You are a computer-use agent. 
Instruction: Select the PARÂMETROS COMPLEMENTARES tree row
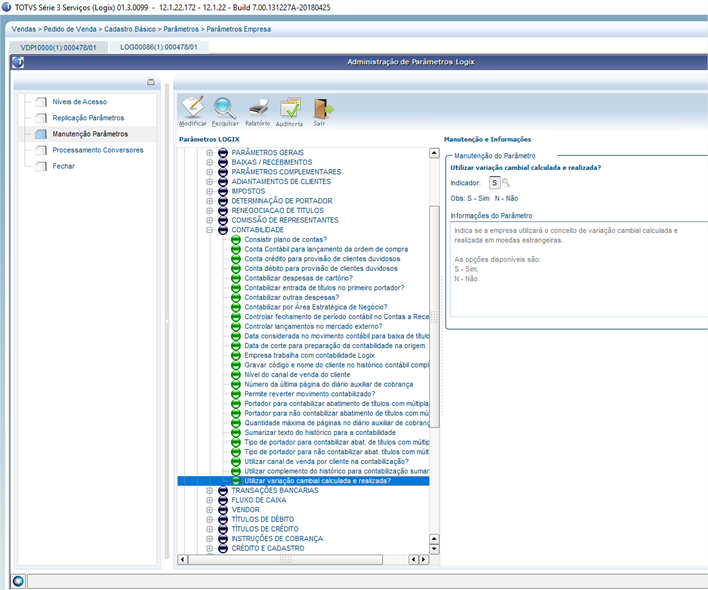tap(286, 172)
